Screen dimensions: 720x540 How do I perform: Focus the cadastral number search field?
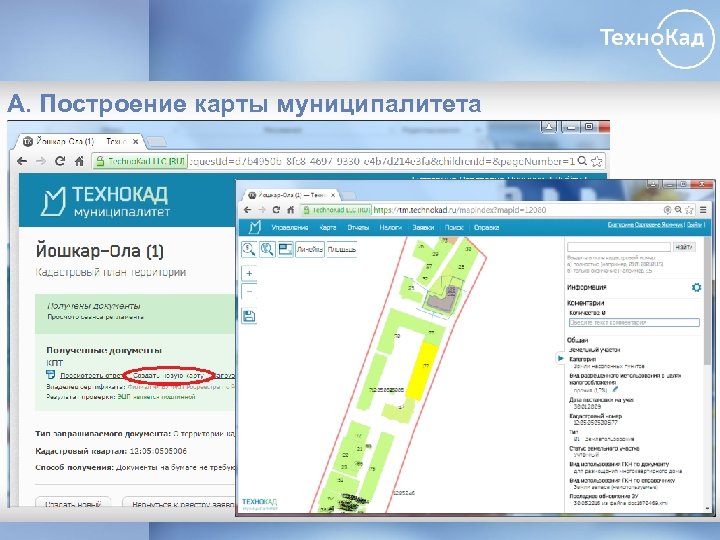pyautogui.click(x=619, y=247)
